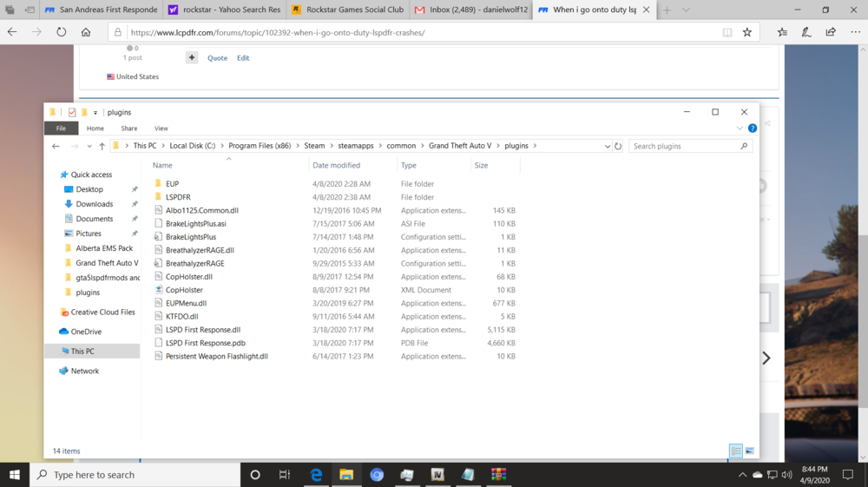Click the Edit link on forum post
The height and width of the screenshot is (487, 868).
point(243,57)
